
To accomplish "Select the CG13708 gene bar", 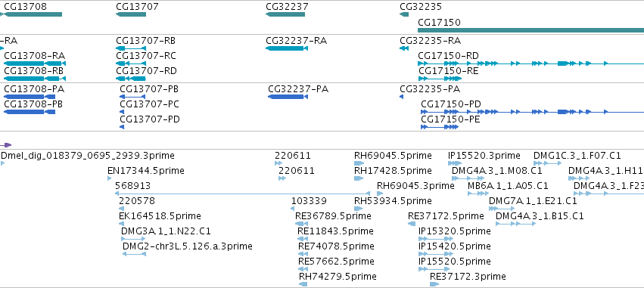I will coord(31,14).
